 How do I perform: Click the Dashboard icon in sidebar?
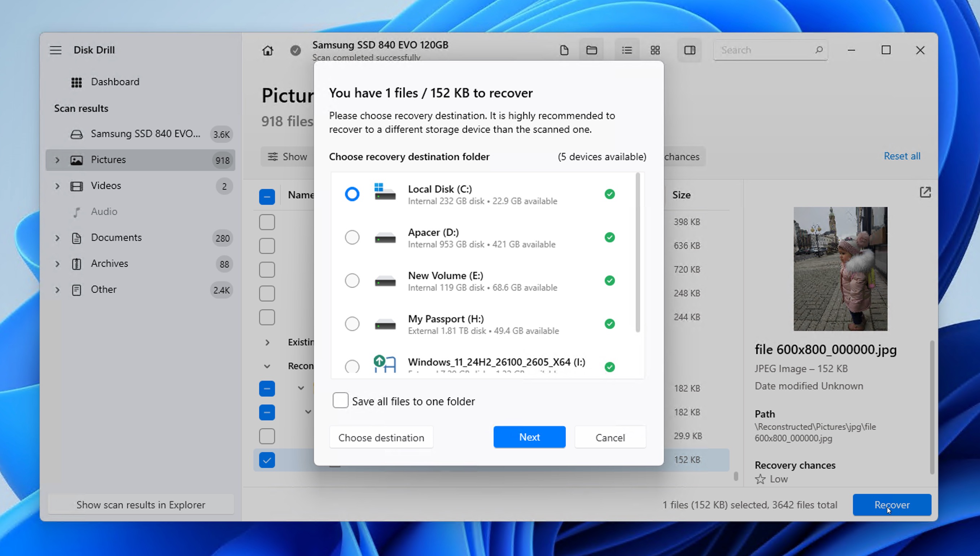(x=76, y=81)
